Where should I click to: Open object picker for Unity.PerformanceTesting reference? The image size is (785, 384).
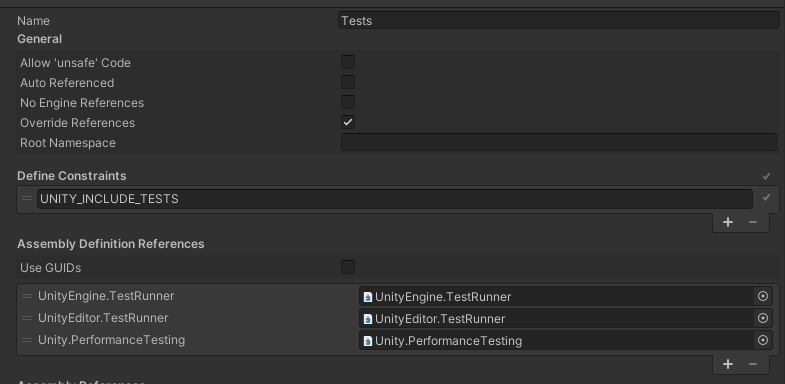762,340
